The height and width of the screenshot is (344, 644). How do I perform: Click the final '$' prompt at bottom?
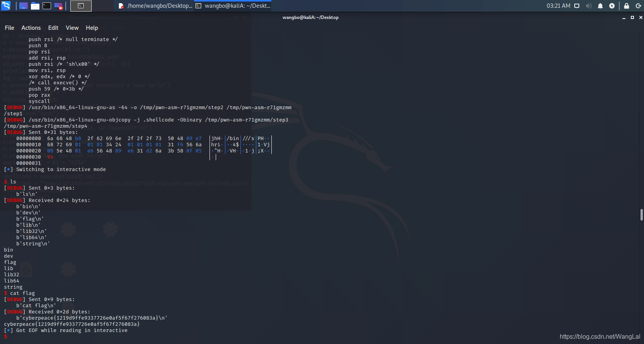tap(5, 337)
